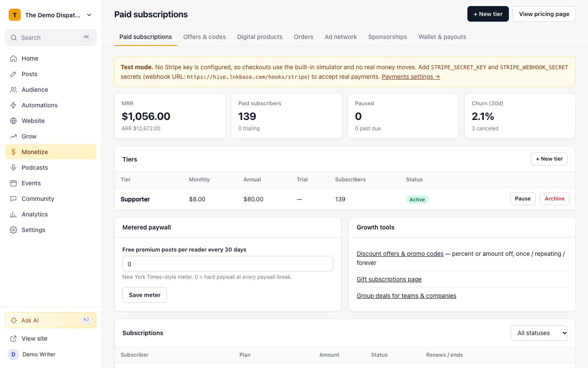The image size is (588, 368).
Task: Open the Gift subscriptions page link
Action: click(389, 279)
